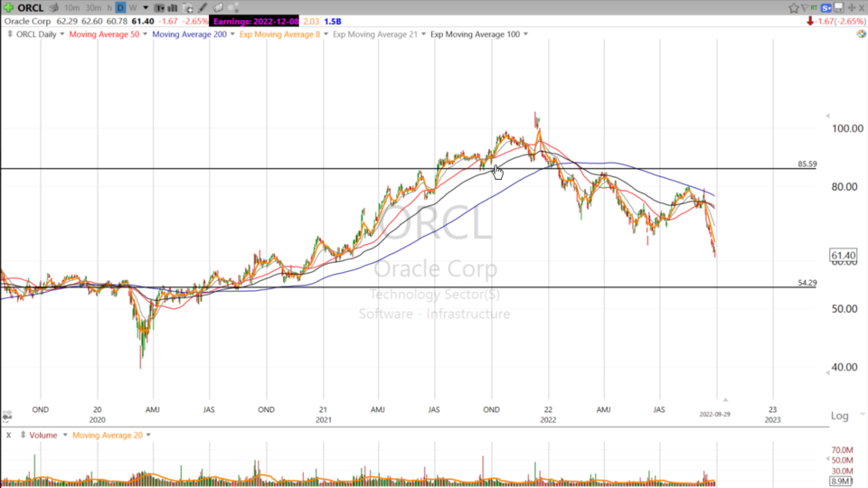Click the star favorite icon
Image resolution: width=868 pixels, height=488 pixels.
pyautogui.click(x=794, y=7)
